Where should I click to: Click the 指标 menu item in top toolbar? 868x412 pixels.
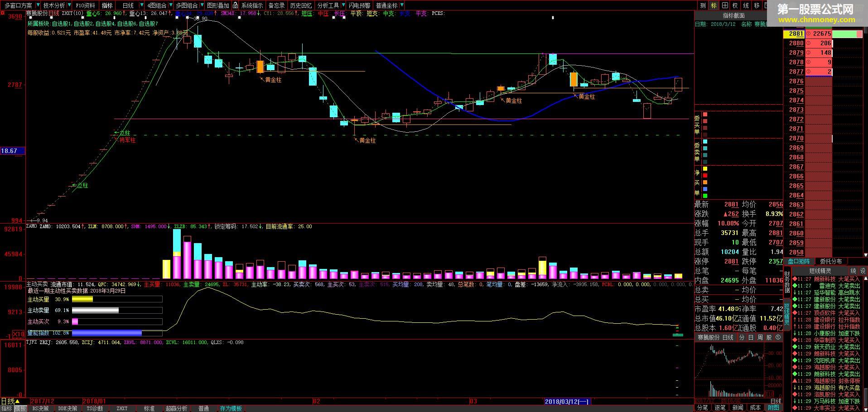click(x=107, y=5)
